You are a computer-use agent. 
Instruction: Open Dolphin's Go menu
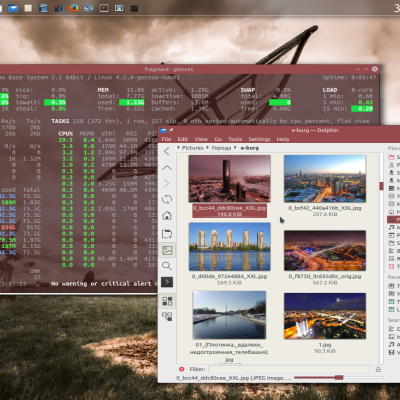[x=218, y=139]
